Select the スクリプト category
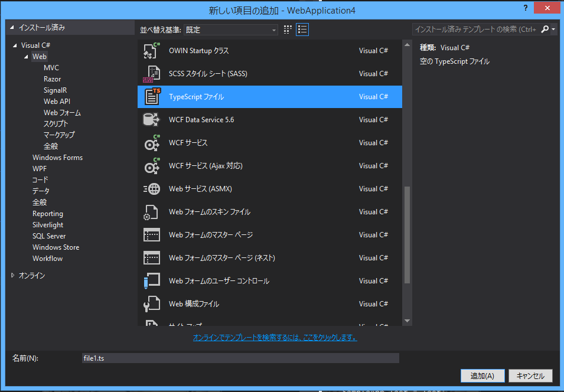This screenshot has height=392, width=564. point(56,124)
